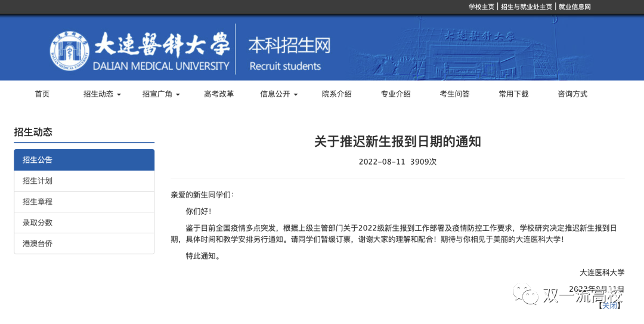Open 考生问答 navigation item

tap(454, 94)
